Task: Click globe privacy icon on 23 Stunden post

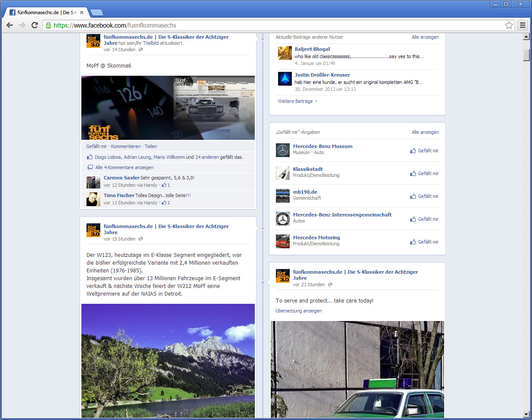Action: pyautogui.click(x=330, y=284)
